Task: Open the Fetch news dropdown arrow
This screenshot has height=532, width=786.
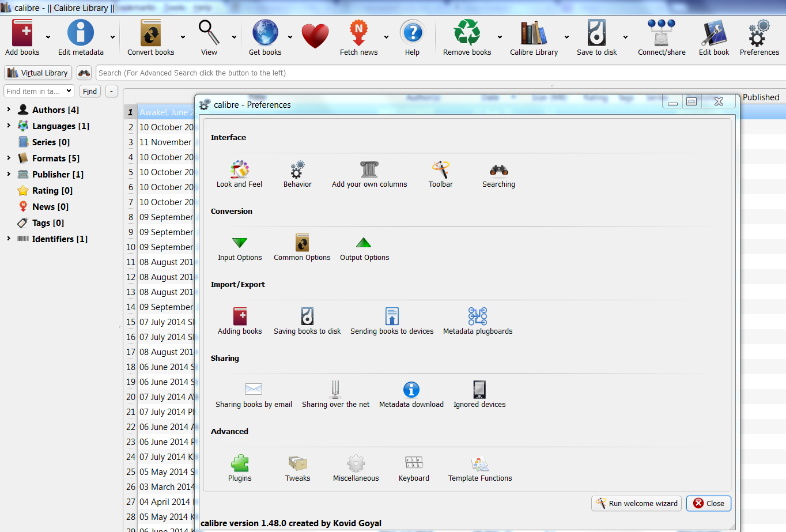Action: [386, 37]
